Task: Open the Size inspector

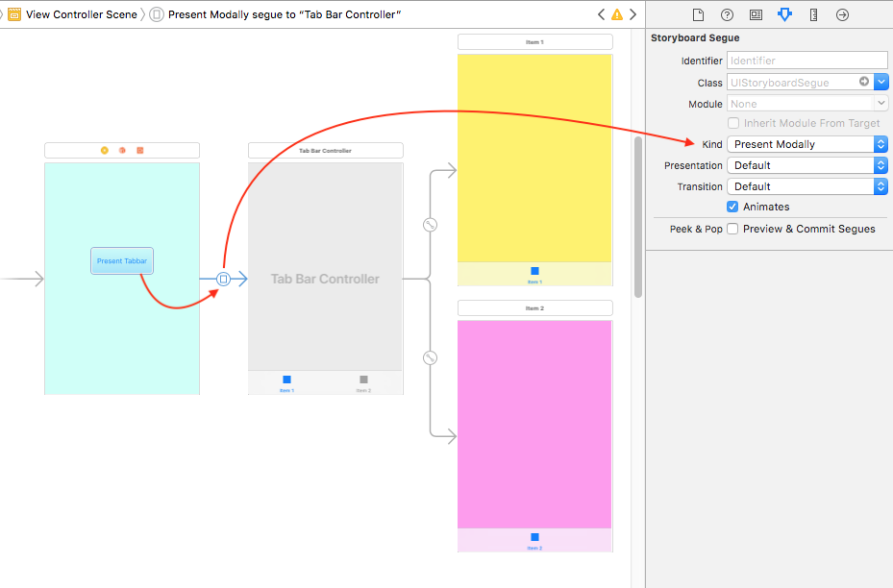Action: [x=812, y=14]
